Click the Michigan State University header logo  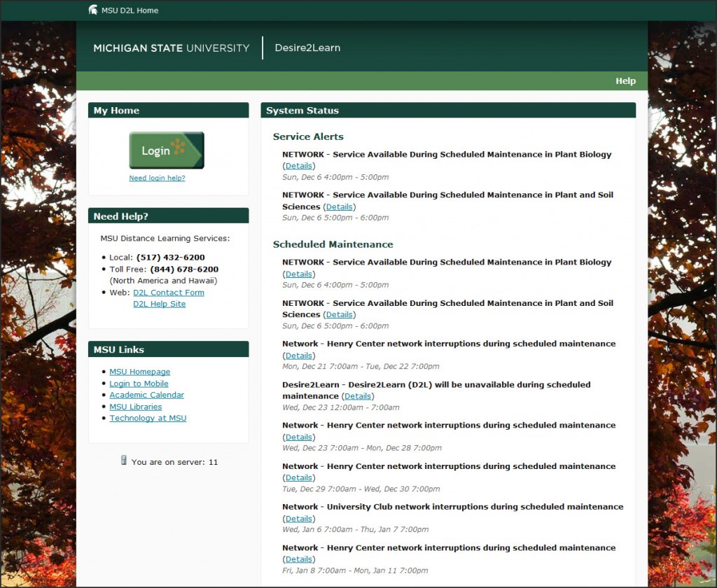170,48
